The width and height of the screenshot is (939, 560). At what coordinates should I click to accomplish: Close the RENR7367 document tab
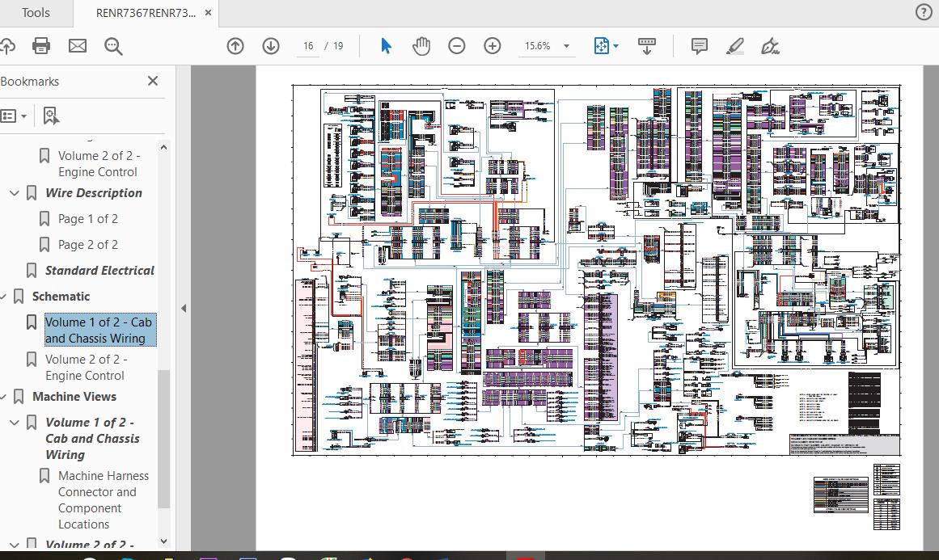point(208,13)
